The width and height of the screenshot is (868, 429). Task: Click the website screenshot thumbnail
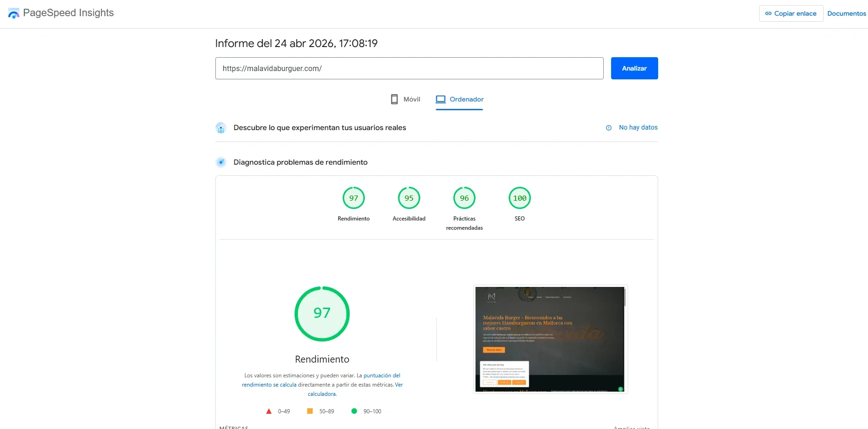point(550,339)
